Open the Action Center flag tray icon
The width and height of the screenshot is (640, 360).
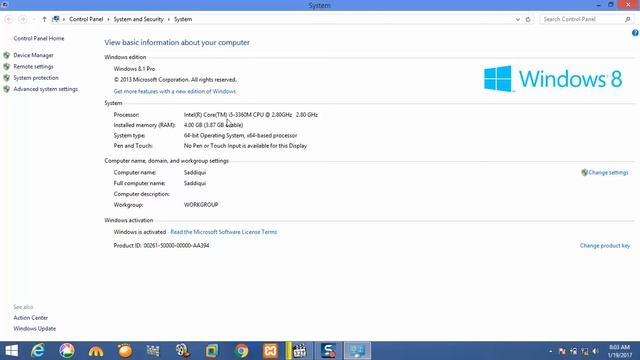click(562, 351)
